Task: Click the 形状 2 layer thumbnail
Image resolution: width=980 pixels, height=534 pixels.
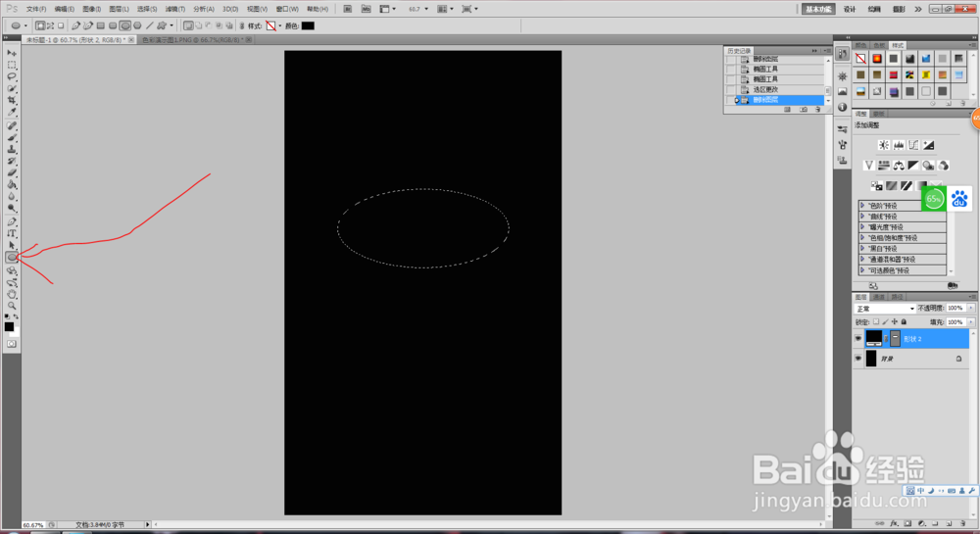Action: pyautogui.click(x=874, y=338)
